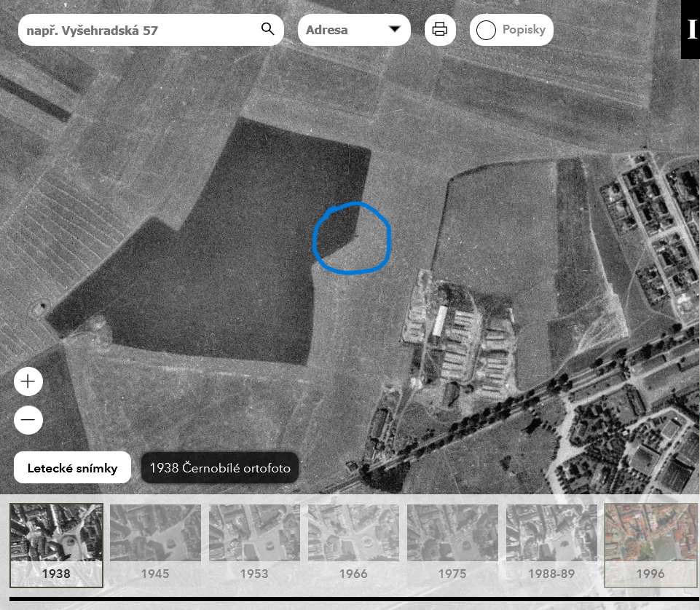The height and width of the screenshot is (610, 700).
Task: Open the black I logo panel
Action: tap(691, 29)
